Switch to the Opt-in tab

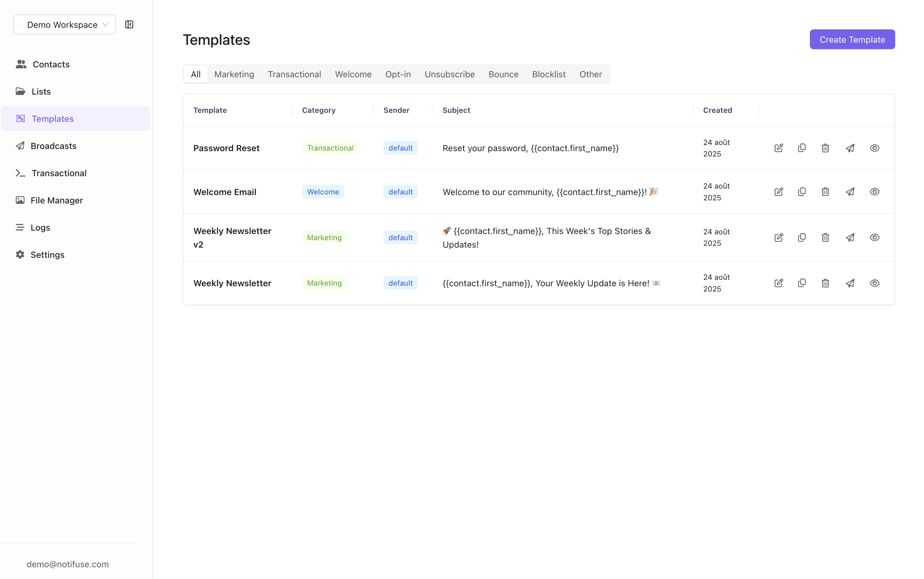(398, 74)
